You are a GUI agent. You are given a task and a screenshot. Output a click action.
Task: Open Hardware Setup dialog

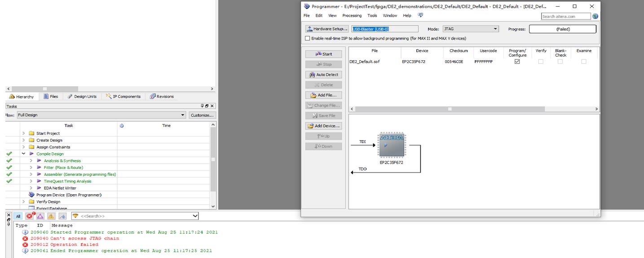pos(327,29)
